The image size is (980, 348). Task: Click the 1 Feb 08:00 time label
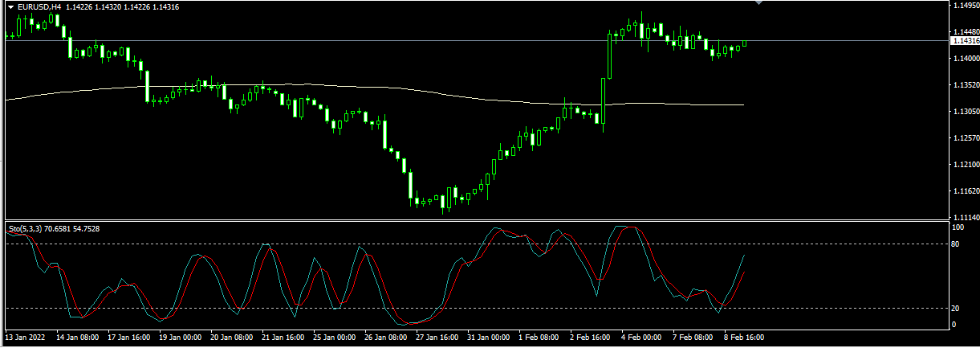[539, 338]
